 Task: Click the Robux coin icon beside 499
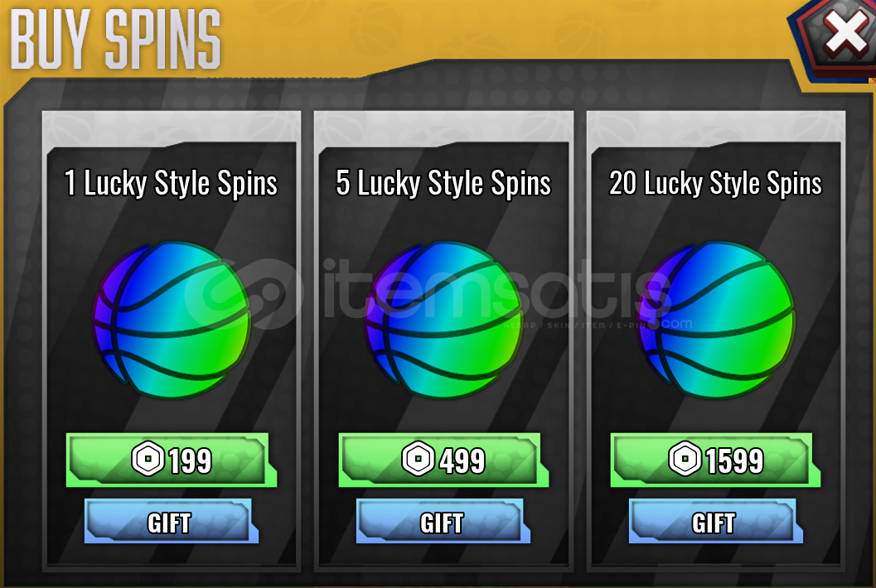coord(418,459)
